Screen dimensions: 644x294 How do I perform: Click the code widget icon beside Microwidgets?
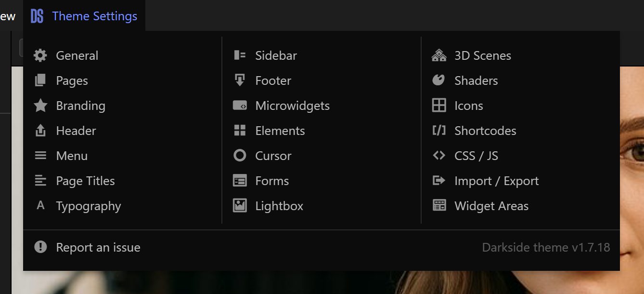click(240, 106)
